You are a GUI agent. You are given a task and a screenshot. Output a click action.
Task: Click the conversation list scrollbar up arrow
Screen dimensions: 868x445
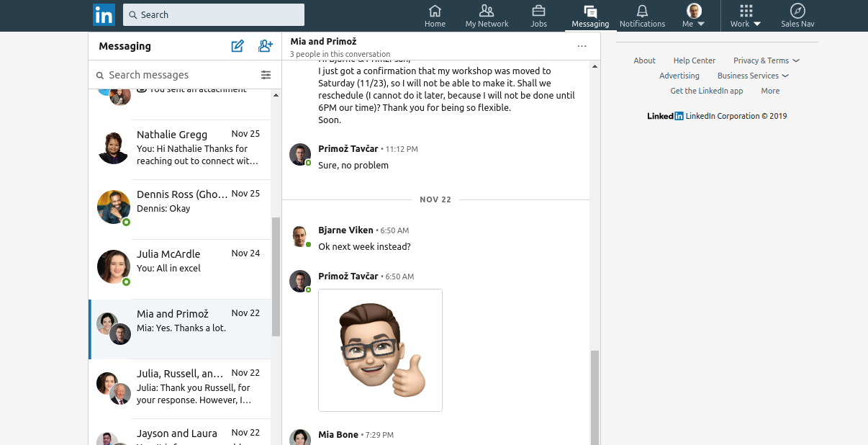276,95
